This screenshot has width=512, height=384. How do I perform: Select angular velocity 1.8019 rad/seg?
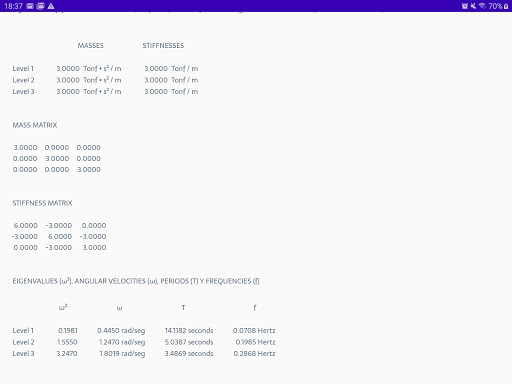tap(122, 353)
